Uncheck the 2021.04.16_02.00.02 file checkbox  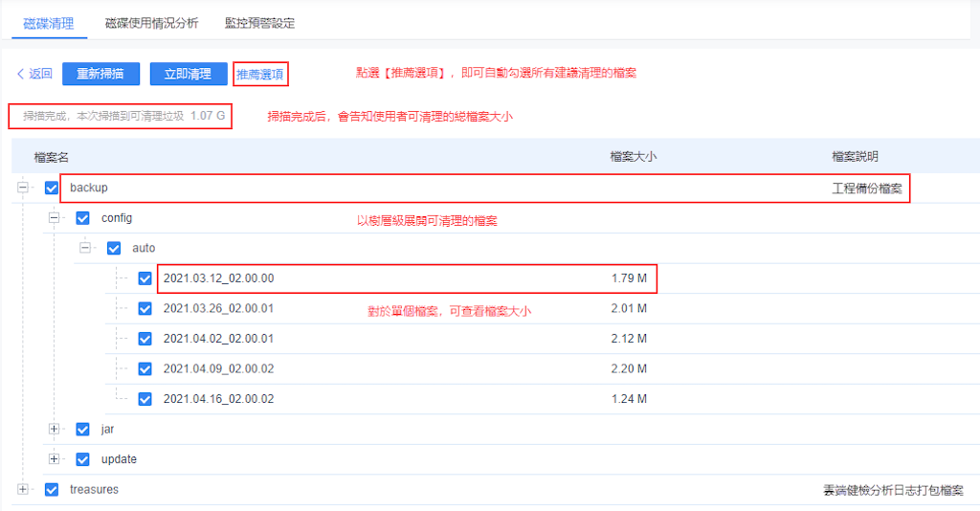tap(145, 399)
